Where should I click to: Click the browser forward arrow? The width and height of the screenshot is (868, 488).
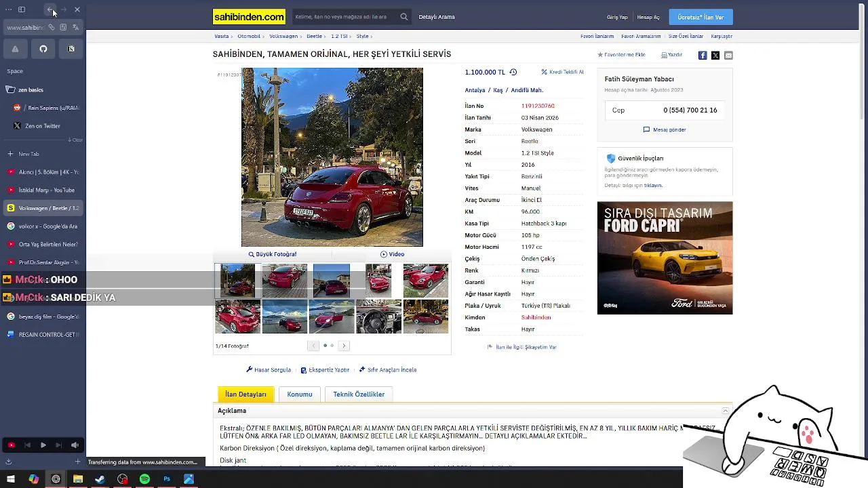pos(63,9)
